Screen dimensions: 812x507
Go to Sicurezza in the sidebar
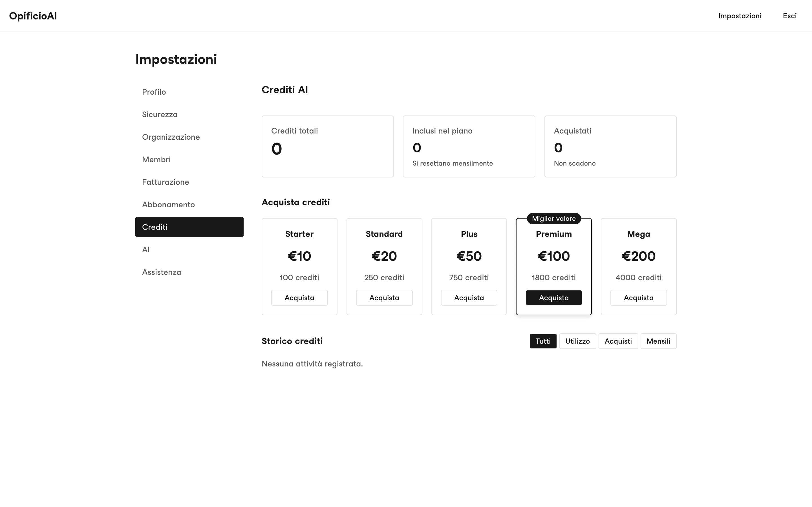[189, 114]
